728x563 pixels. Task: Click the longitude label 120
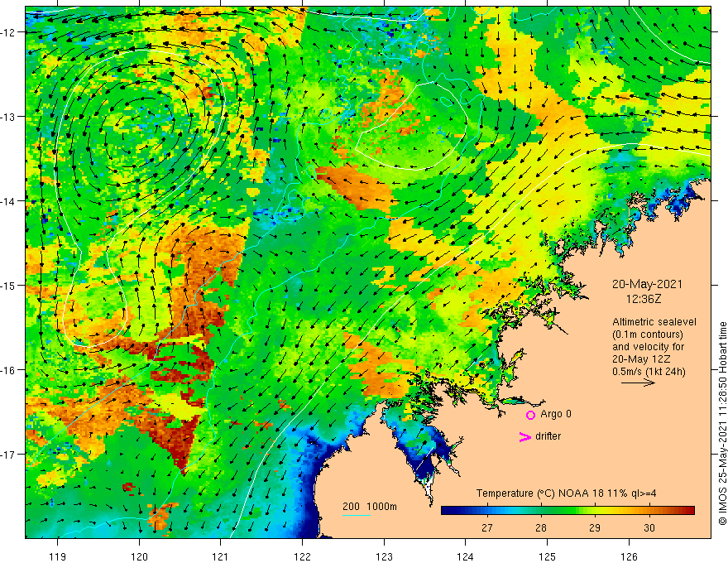click(x=139, y=556)
